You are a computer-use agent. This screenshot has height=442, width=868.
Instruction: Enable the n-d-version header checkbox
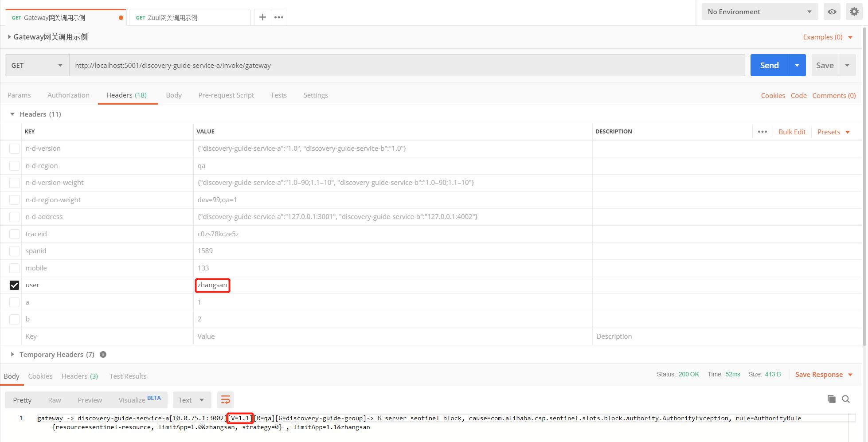pyautogui.click(x=14, y=149)
